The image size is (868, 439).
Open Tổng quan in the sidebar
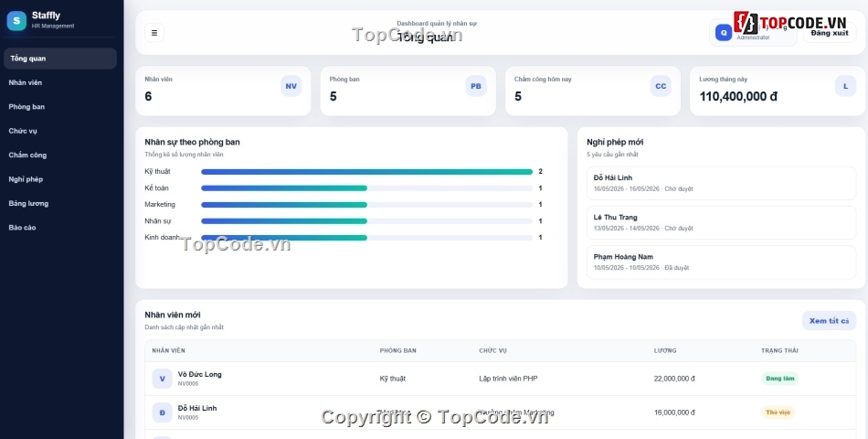(x=59, y=59)
